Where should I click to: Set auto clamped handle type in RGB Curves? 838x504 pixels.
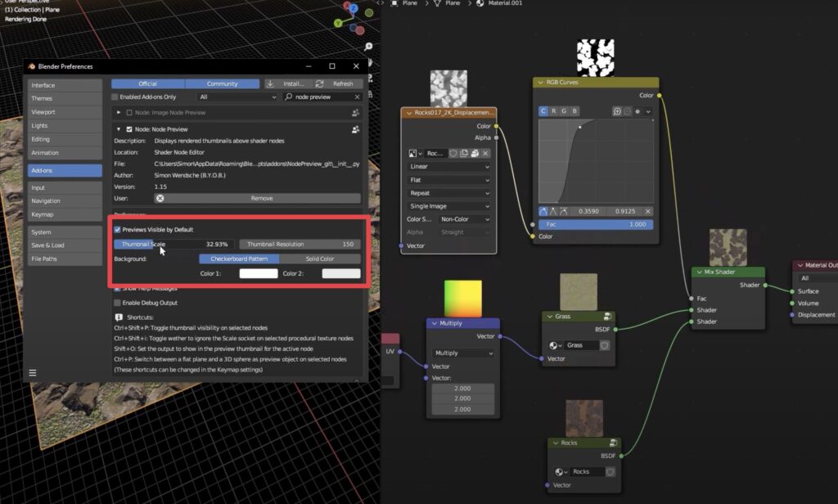563,211
